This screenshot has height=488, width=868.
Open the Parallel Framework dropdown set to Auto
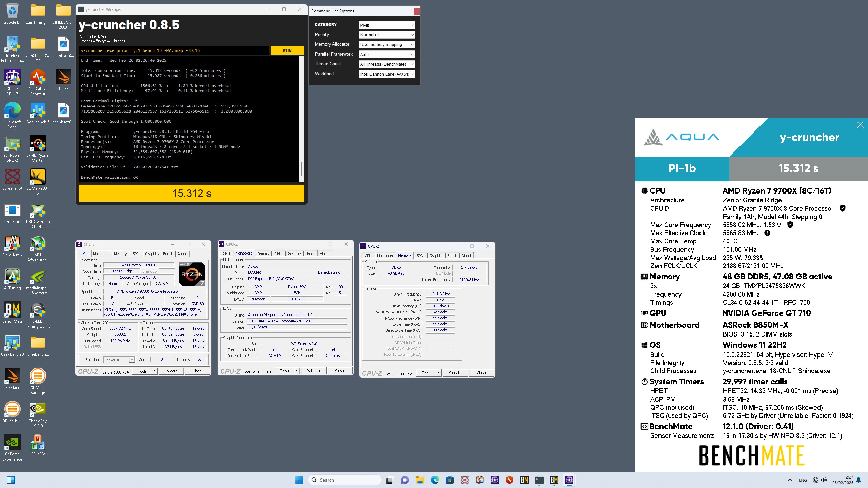(387, 55)
